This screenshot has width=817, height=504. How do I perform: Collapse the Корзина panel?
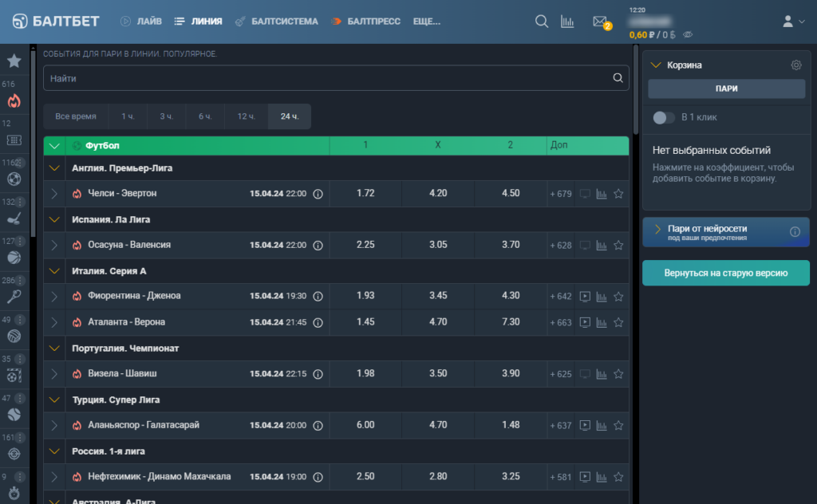pyautogui.click(x=656, y=65)
